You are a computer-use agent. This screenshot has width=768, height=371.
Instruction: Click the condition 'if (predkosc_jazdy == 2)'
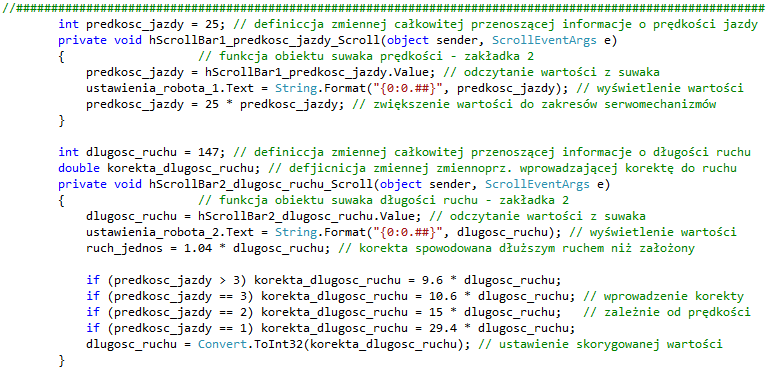click(170, 312)
